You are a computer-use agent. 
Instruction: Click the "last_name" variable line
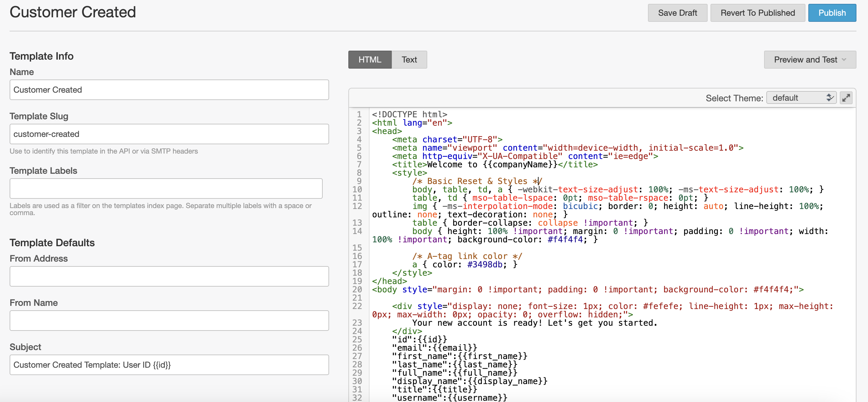(455, 364)
